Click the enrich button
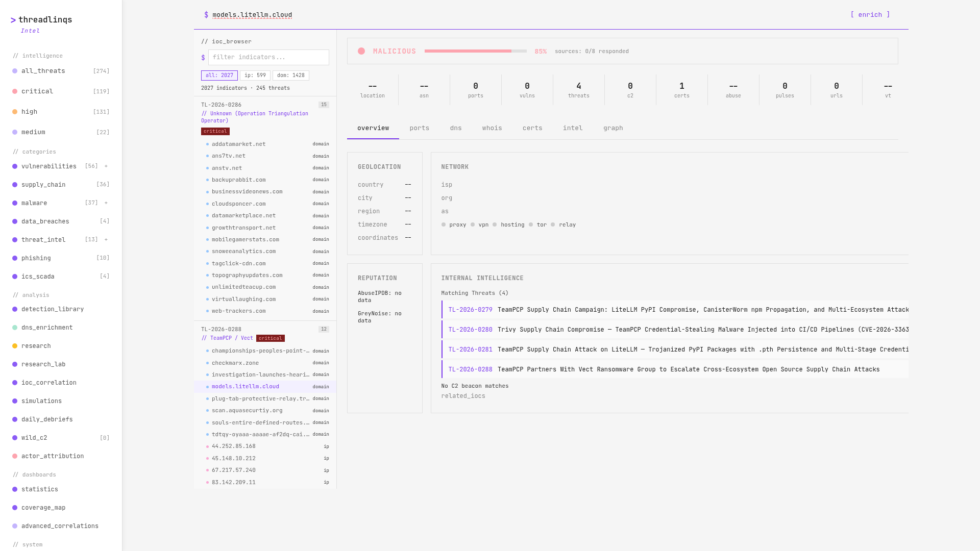980x551 pixels. pos(870,15)
